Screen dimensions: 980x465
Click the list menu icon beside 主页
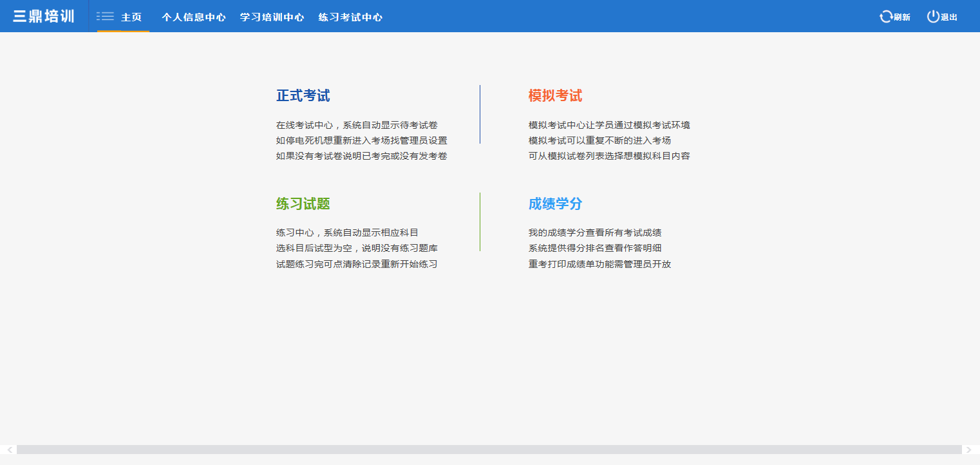pyautogui.click(x=105, y=17)
